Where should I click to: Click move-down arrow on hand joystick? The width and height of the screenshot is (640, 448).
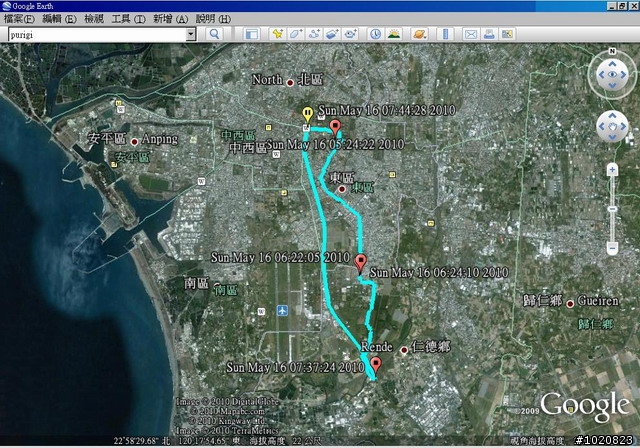612,137
